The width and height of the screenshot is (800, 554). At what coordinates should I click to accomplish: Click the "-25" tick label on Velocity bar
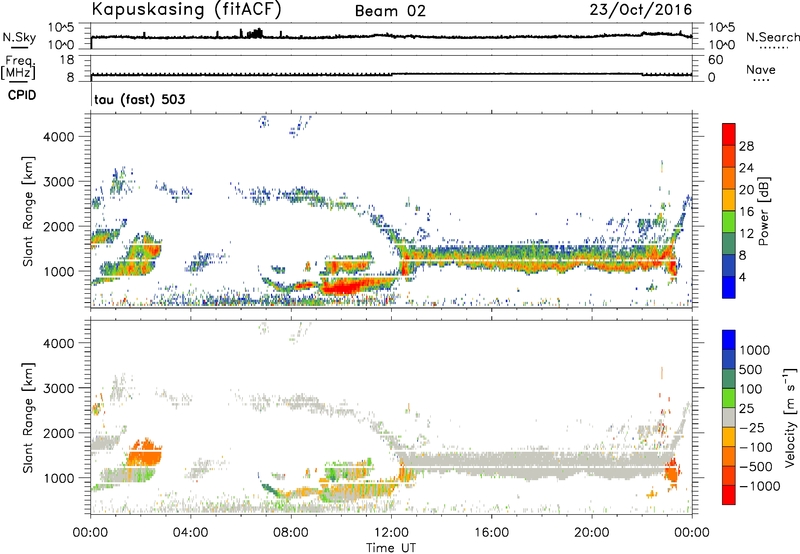point(752,427)
